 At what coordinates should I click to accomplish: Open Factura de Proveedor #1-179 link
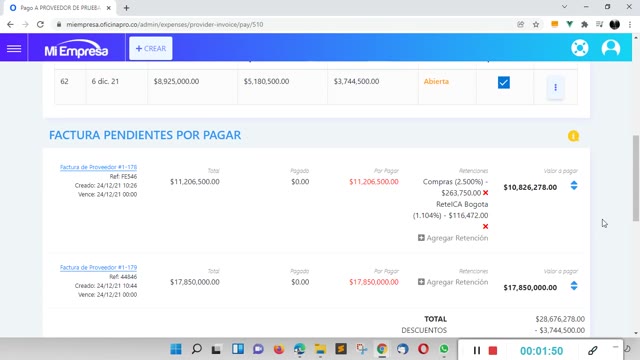coord(98,267)
